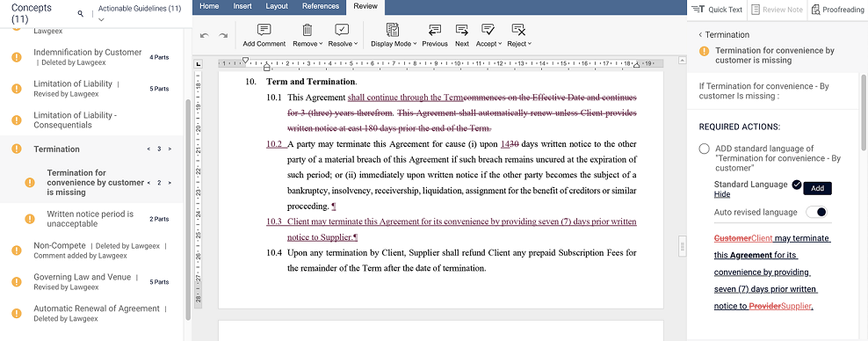Viewport: 868px width, 341px height.
Task: Click warning icon beside Governing Law and Venue
Action: coord(17,282)
